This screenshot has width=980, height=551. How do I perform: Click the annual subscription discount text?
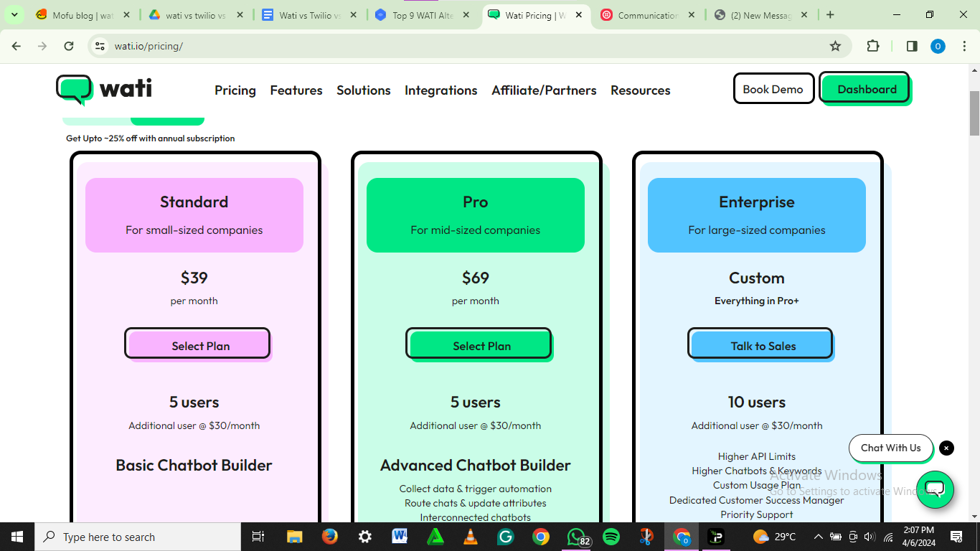(x=151, y=138)
